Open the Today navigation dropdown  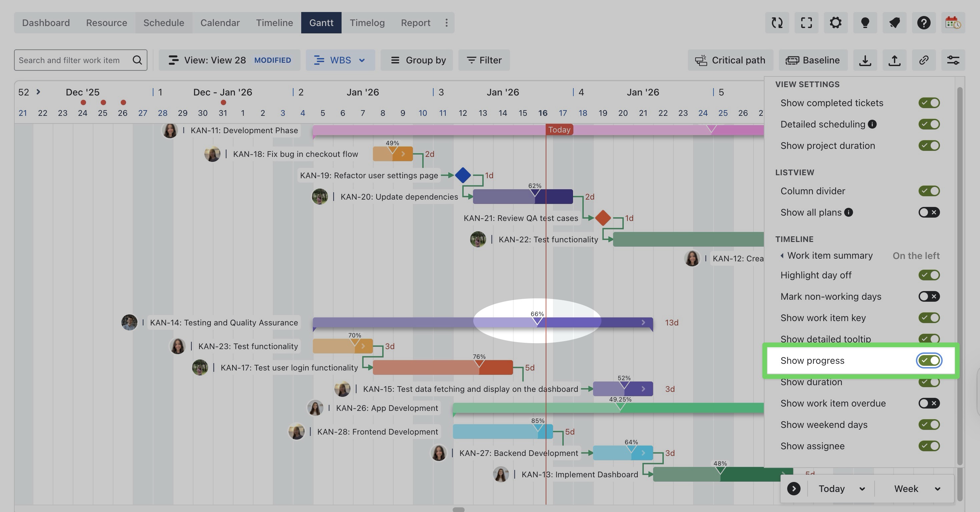pyautogui.click(x=841, y=489)
